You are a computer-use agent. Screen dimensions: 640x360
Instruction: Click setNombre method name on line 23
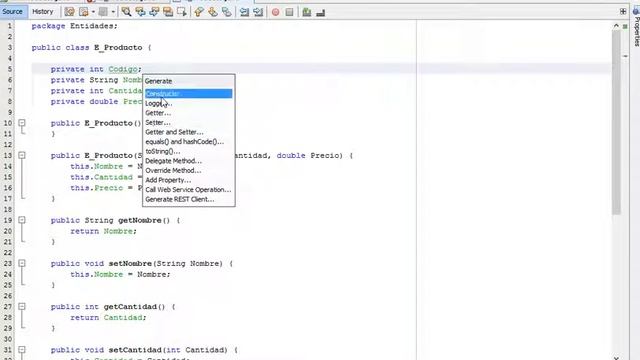pyautogui.click(x=130, y=264)
